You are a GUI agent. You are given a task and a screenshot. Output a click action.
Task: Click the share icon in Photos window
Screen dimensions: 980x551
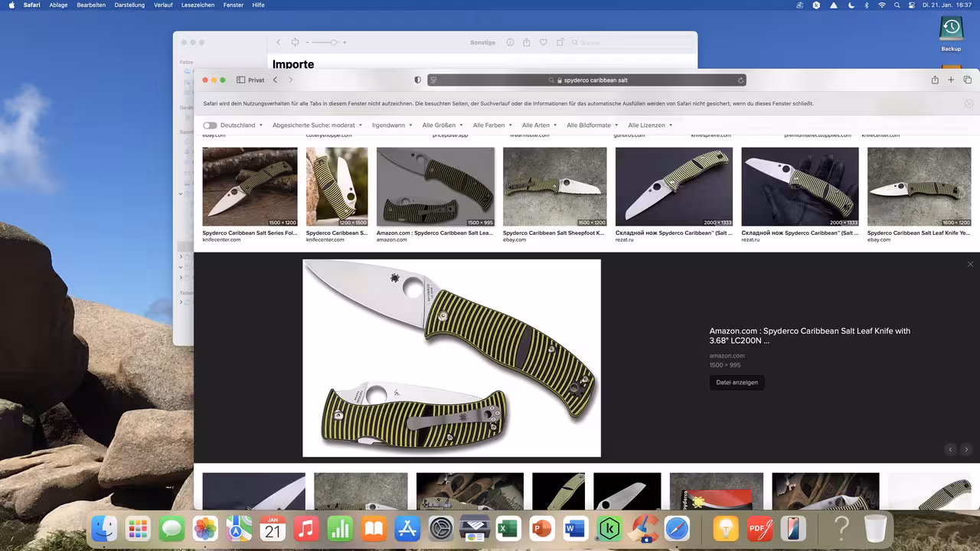coord(527,42)
